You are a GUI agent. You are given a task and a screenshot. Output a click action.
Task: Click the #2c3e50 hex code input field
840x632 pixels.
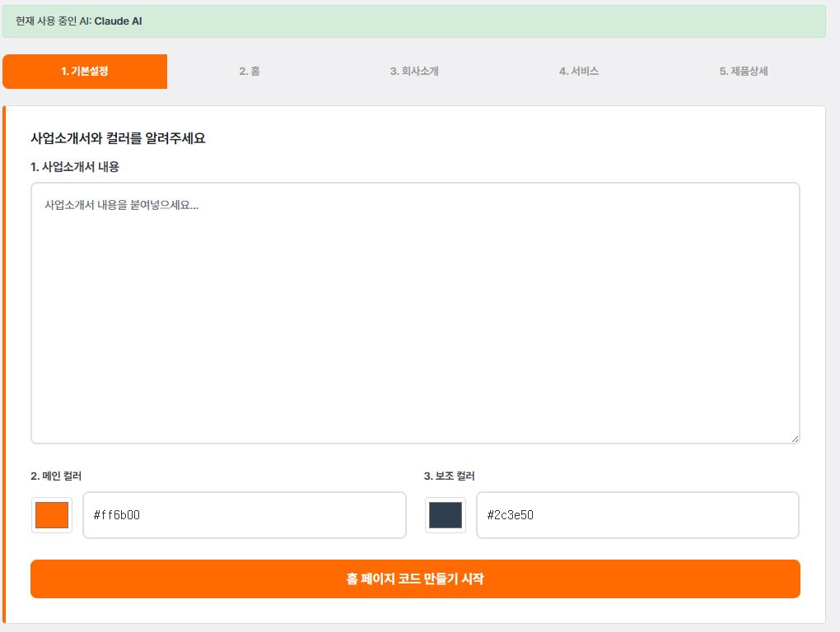coord(638,514)
